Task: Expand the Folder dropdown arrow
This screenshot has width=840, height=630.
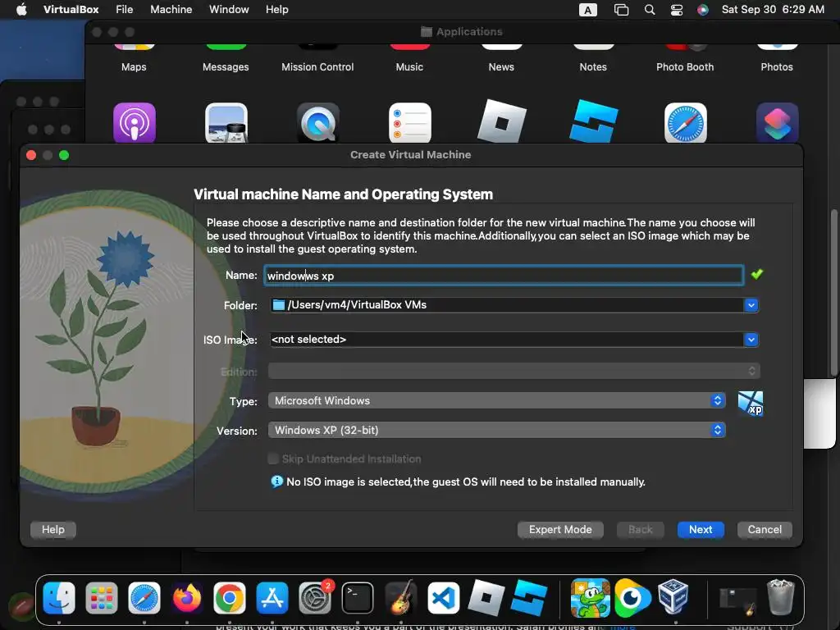Action: (751, 305)
